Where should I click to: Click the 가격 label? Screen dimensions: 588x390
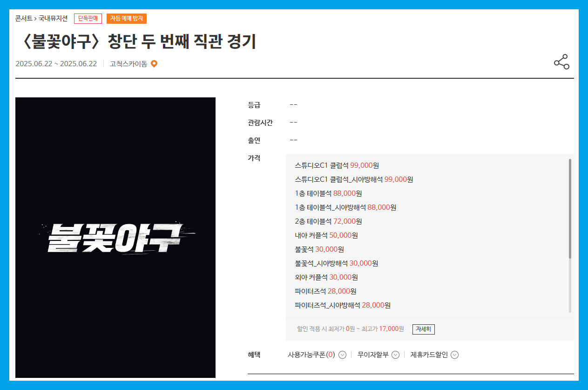coord(254,158)
